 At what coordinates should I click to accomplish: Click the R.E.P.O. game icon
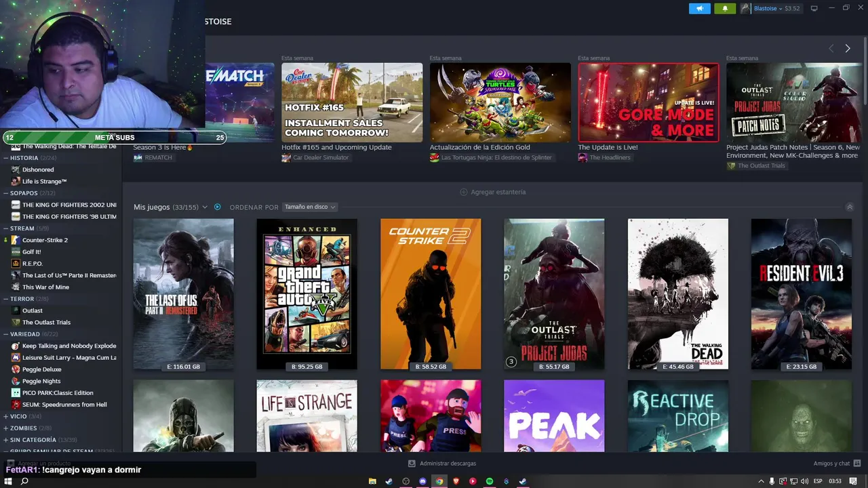click(x=16, y=264)
